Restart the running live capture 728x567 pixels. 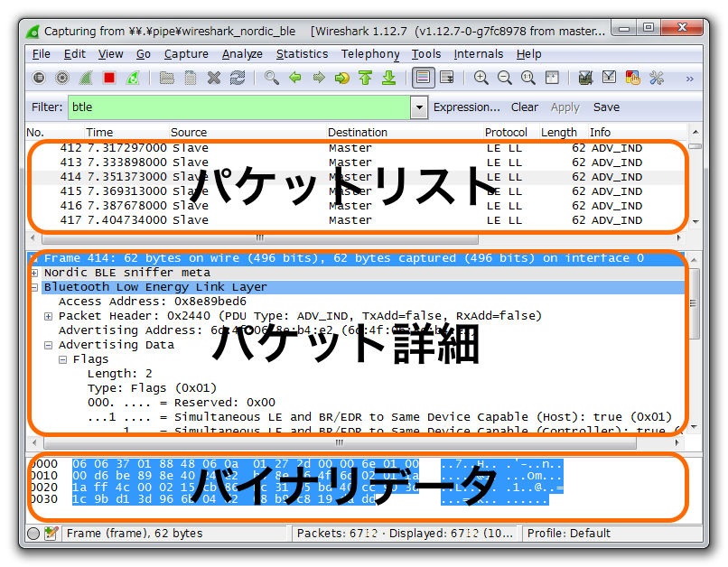coord(133,79)
